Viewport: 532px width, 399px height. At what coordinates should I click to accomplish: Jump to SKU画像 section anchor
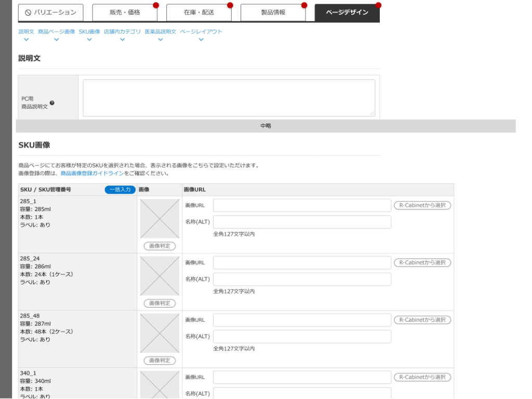(x=89, y=32)
